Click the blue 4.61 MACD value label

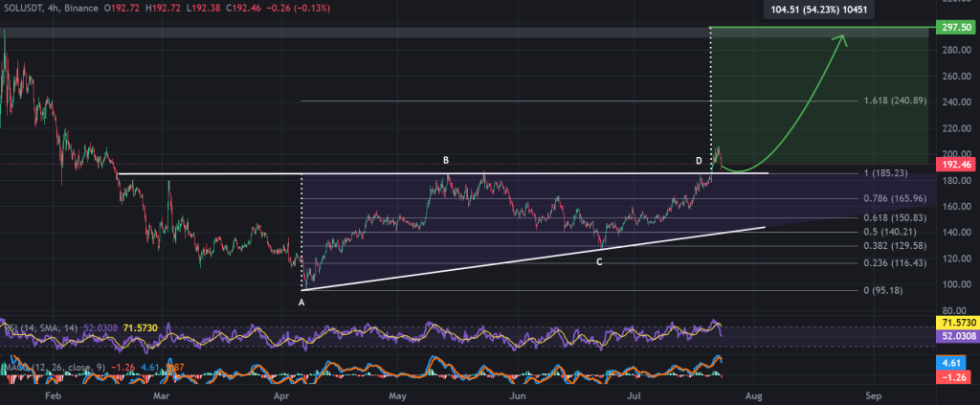click(953, 364)
